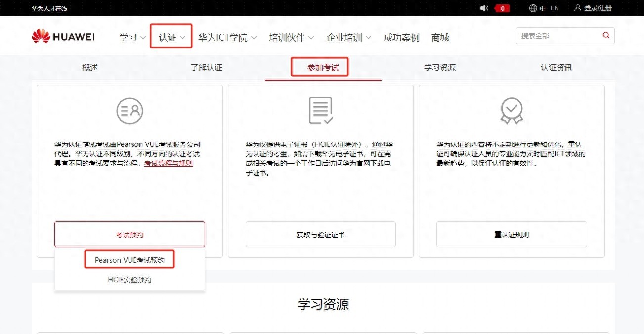644x334 pixels.
Task: Click the certificate document icon
Action: 321,110
